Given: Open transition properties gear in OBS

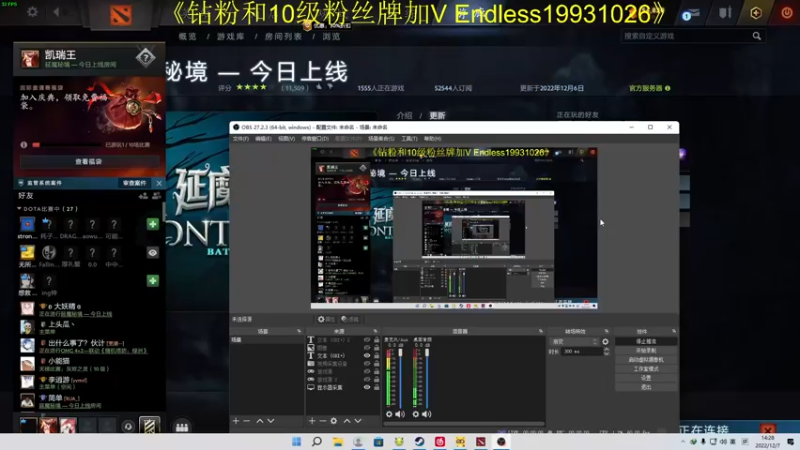Looking at the screenshot, I should click(606, 342).
